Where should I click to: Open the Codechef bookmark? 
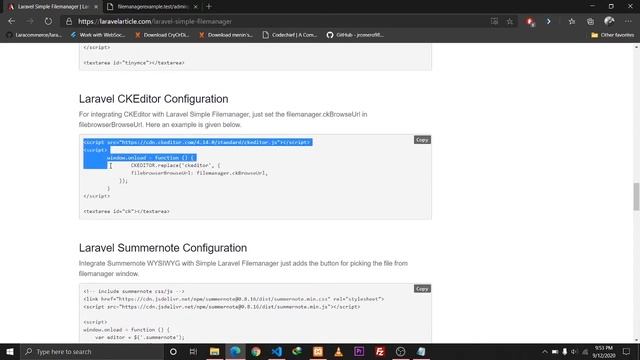tap(290, 35)
